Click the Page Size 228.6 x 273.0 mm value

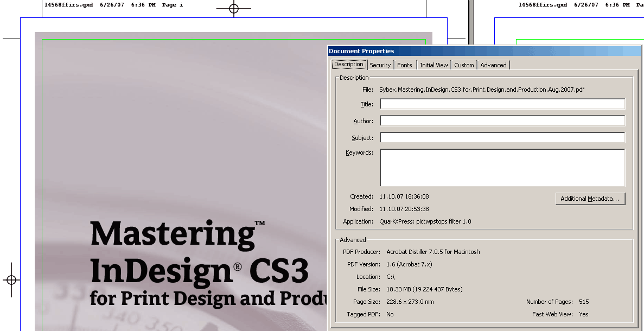coord(410,302)
